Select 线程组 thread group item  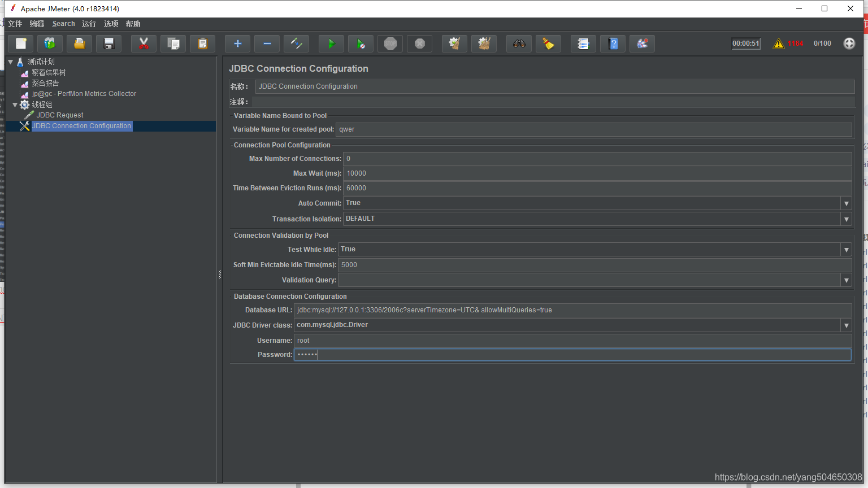[42, 104]
